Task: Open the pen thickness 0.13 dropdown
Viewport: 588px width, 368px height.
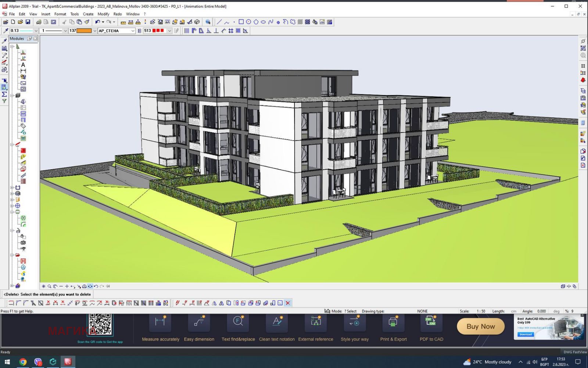Action: (36, 31)
